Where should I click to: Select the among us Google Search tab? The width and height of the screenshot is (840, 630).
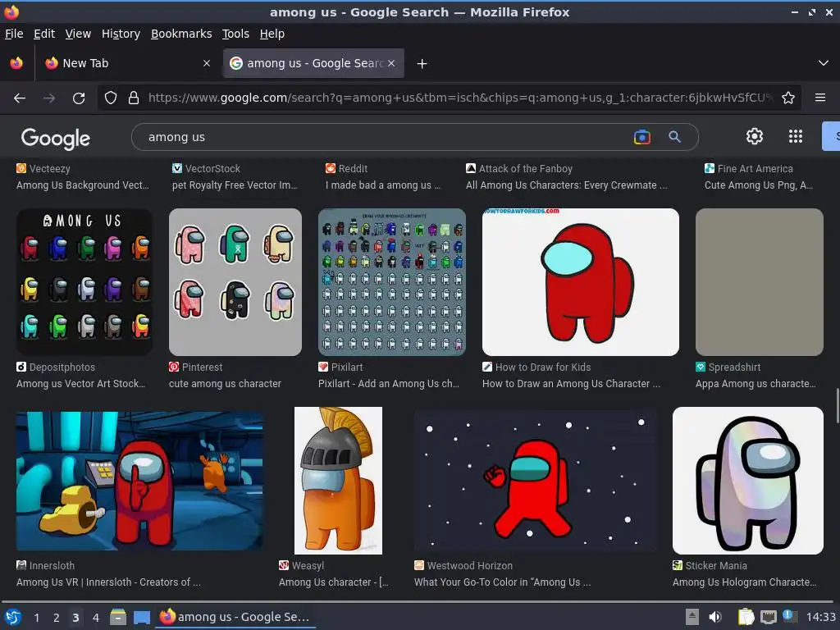coord(313,63)
